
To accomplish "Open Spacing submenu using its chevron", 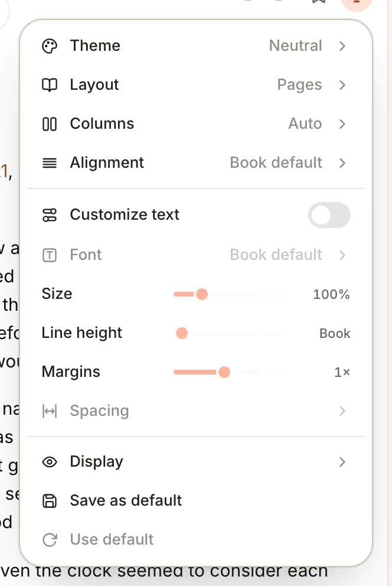I will pyautogui.click(x=342, y=411).
